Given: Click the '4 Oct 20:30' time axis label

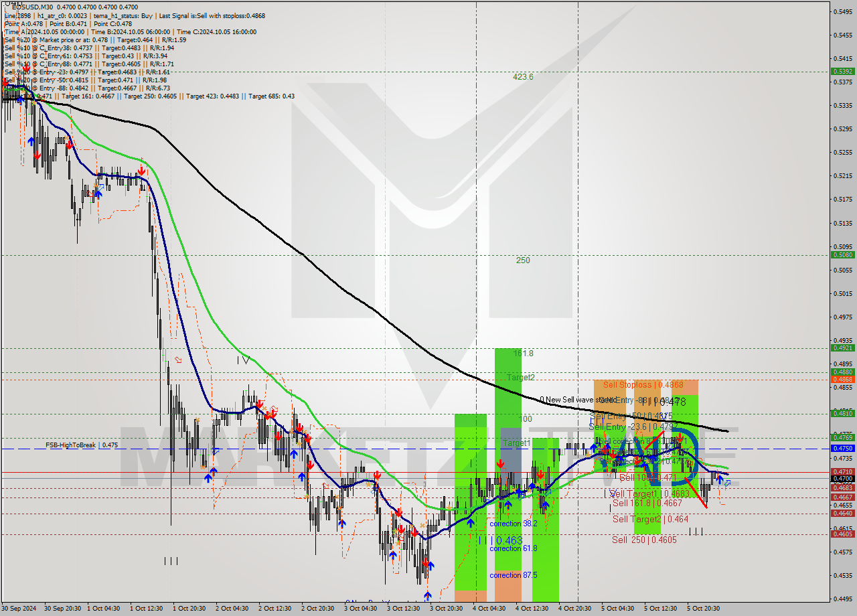Looking at the screenshot, I should pyautogui.click(x=575, y=609).
